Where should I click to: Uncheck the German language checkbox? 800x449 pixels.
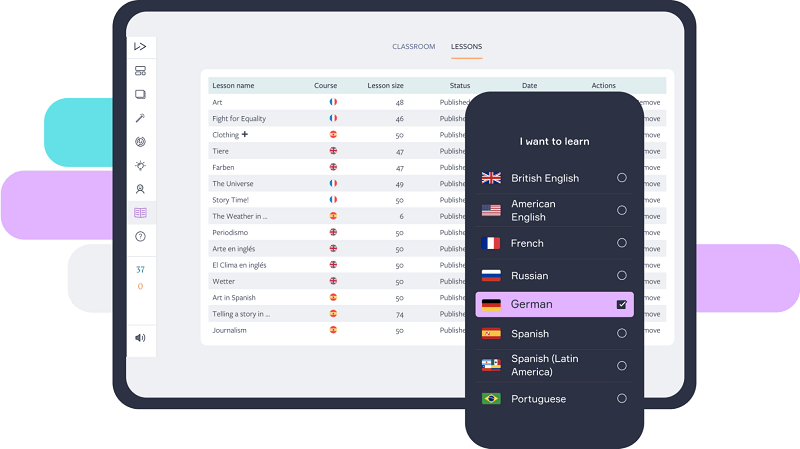tap(621, 304)
